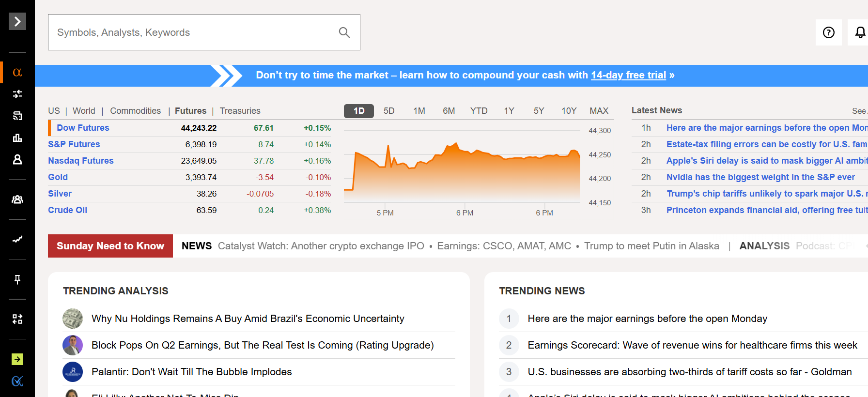The width and height of the screenshot is (868, 397).
Task: Open the apps grid sidebar icon
Action: click(x=17, y=319)
